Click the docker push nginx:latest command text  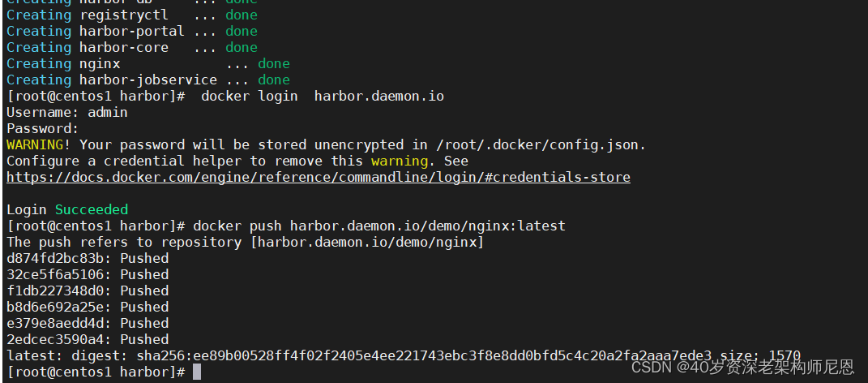pos(379,226)
